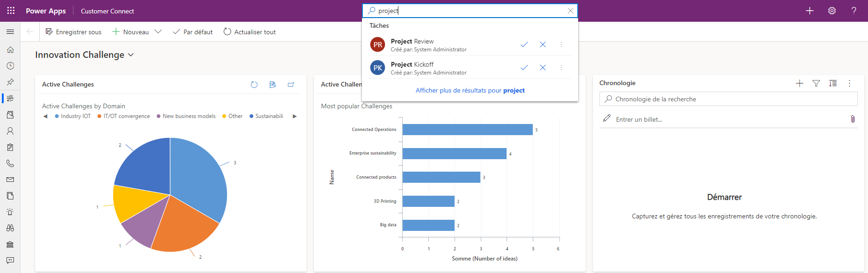Show next legend items with right arrow
This screenshot has width=868, height=273.
[x=295, y=116]
